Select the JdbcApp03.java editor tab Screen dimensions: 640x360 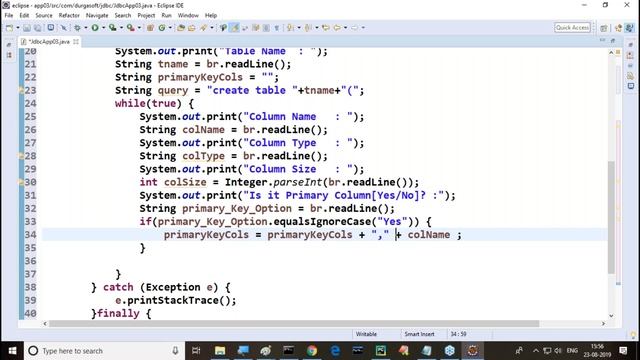(49, 42)
